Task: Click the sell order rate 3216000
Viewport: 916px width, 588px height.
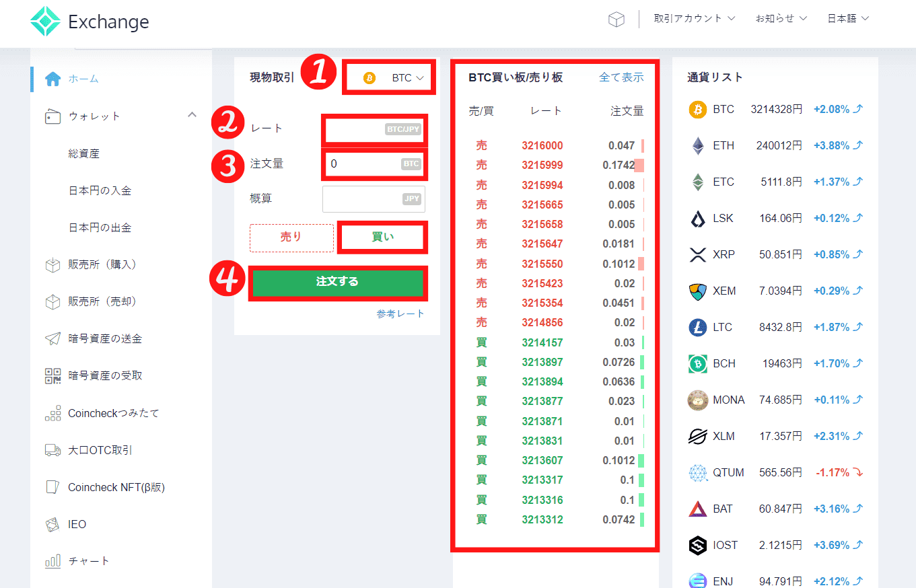Action: tap(542, 146)
